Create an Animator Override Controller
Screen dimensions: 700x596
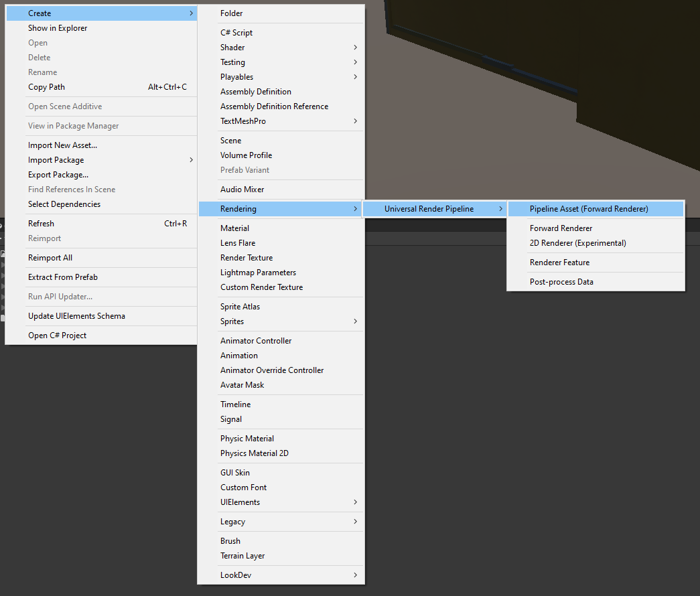click(281, 370)
